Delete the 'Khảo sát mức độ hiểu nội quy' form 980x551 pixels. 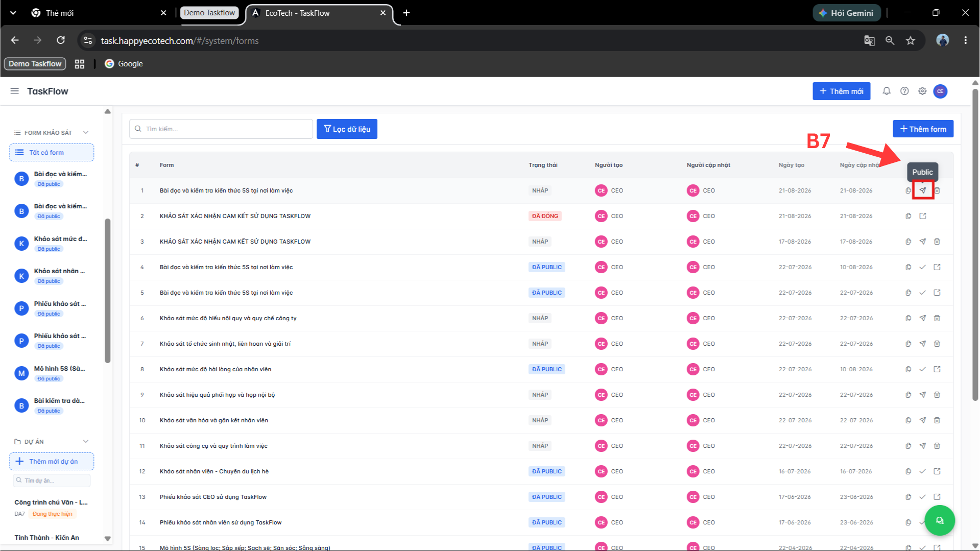click(x=937, y=318)
